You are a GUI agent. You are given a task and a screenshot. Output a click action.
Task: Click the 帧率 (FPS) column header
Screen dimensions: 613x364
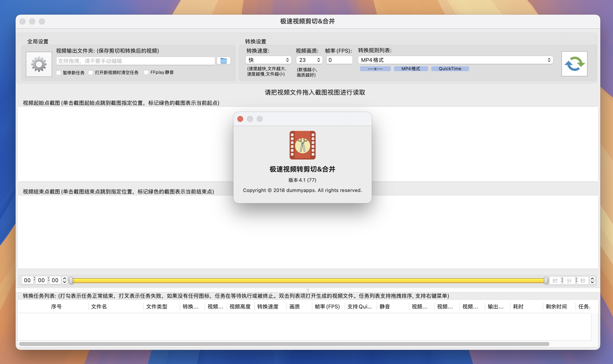(x=329, y=307)
